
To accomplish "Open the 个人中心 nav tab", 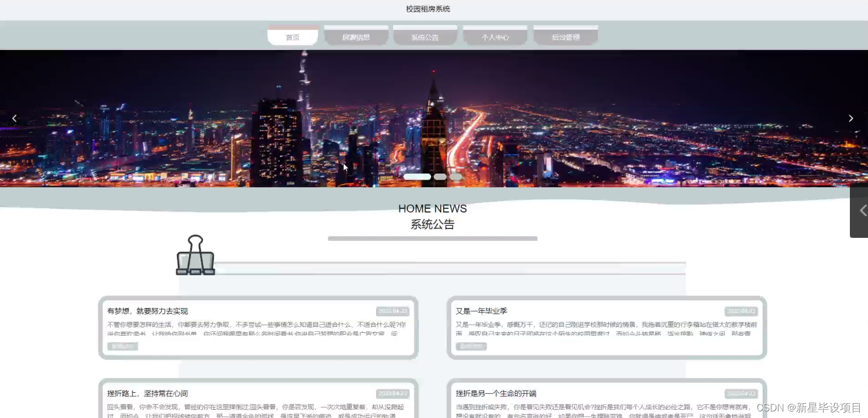I will [x=495, y=36].
